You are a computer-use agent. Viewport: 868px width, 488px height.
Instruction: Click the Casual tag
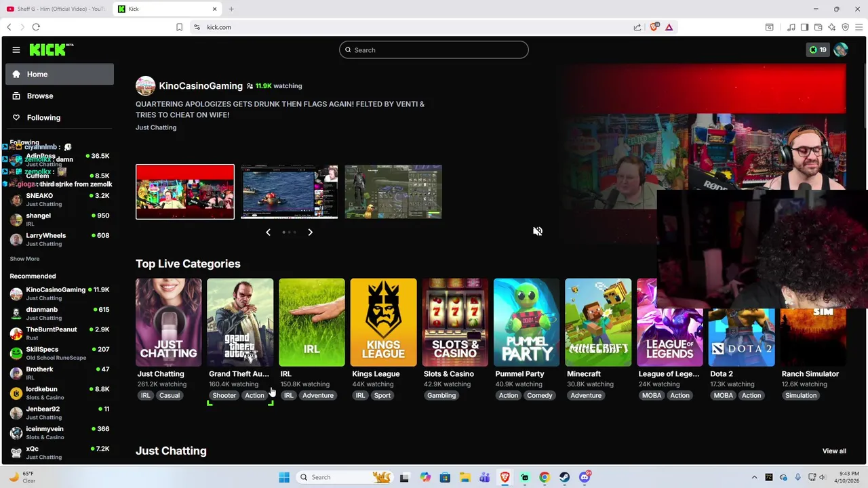tap(170, 395)
